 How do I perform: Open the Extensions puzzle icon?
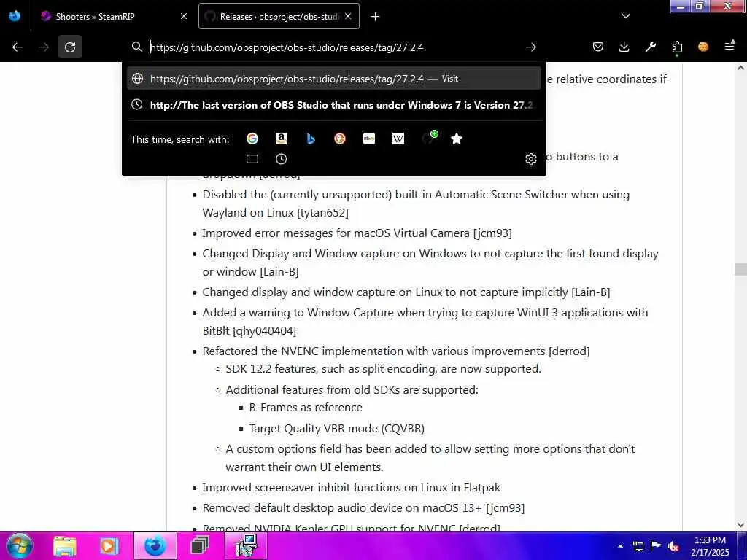coord(677,47)
